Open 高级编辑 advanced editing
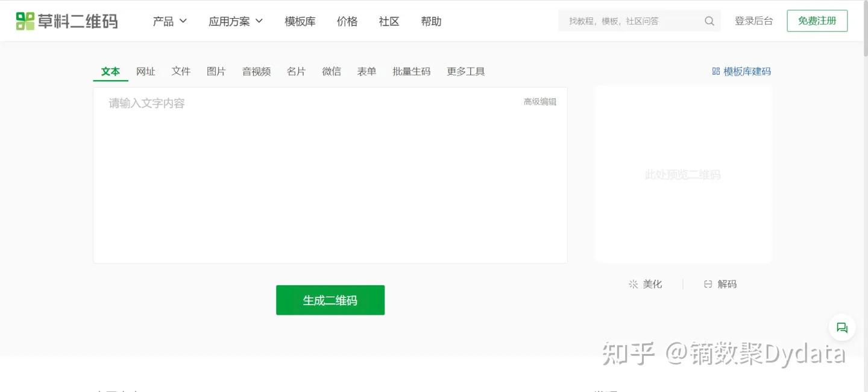Image resolution: width=868 pixels, height=392 pixels. [539, 101]
